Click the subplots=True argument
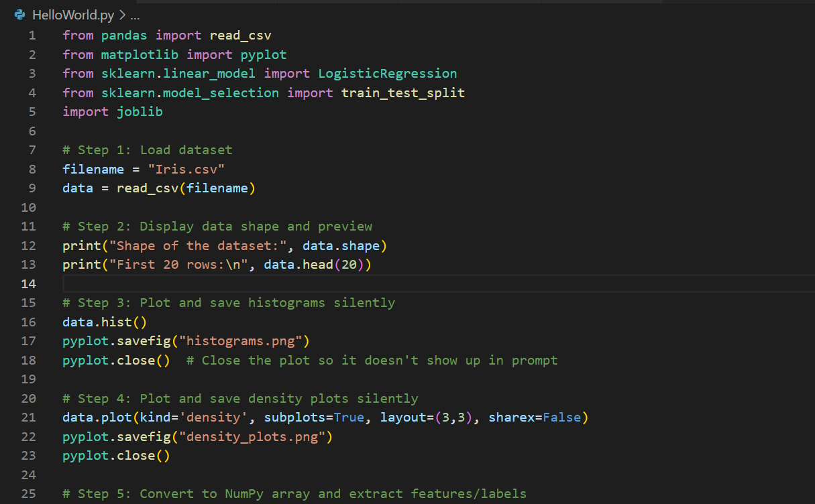Image resolution: width=815 pixels, height=504 pixels. tap(314, 418)
